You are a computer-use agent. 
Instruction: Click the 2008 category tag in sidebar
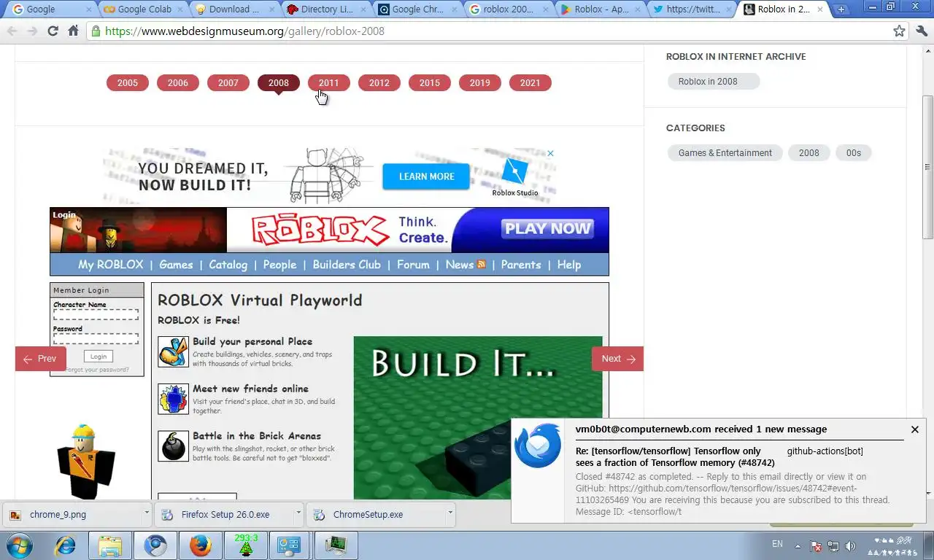808,153
